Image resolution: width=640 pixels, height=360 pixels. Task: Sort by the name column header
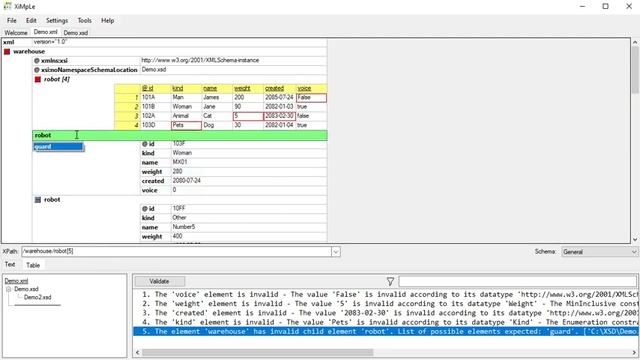(x=217, y=88)
